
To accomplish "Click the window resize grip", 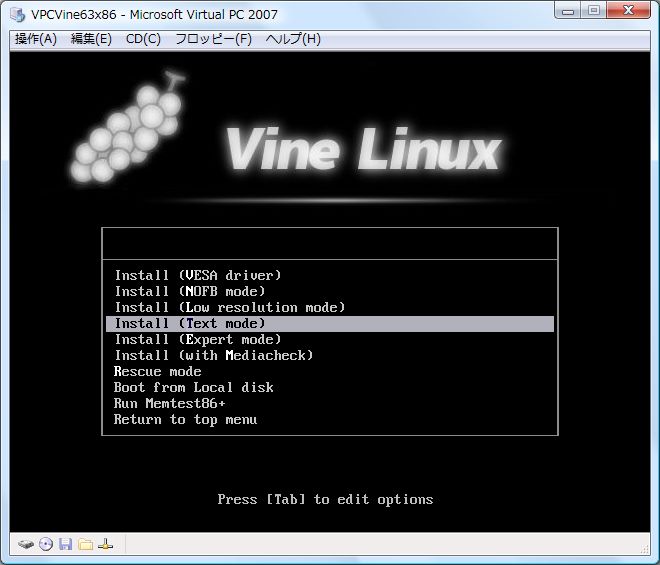I will pyautogui.click(x=645, y=549).
